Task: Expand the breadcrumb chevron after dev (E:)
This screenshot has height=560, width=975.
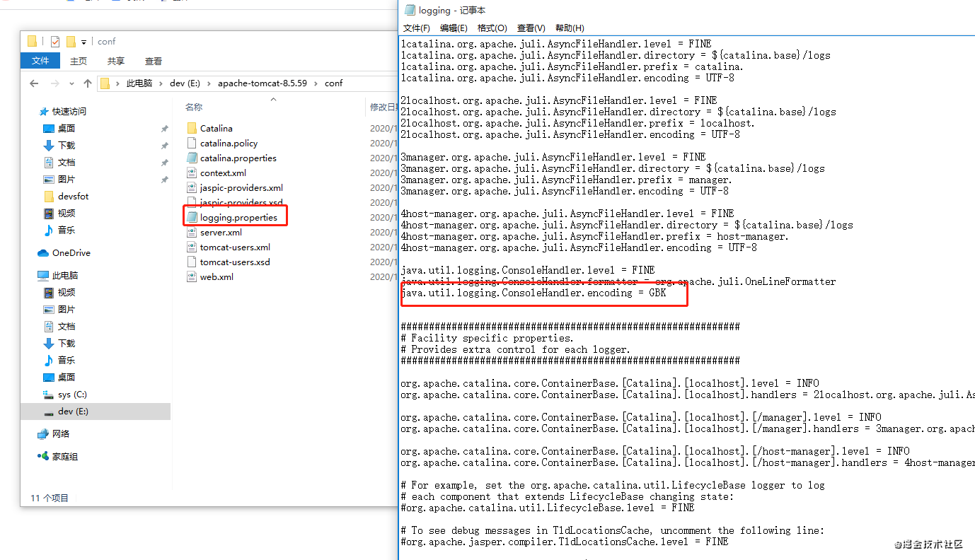Action: (209, 83)
